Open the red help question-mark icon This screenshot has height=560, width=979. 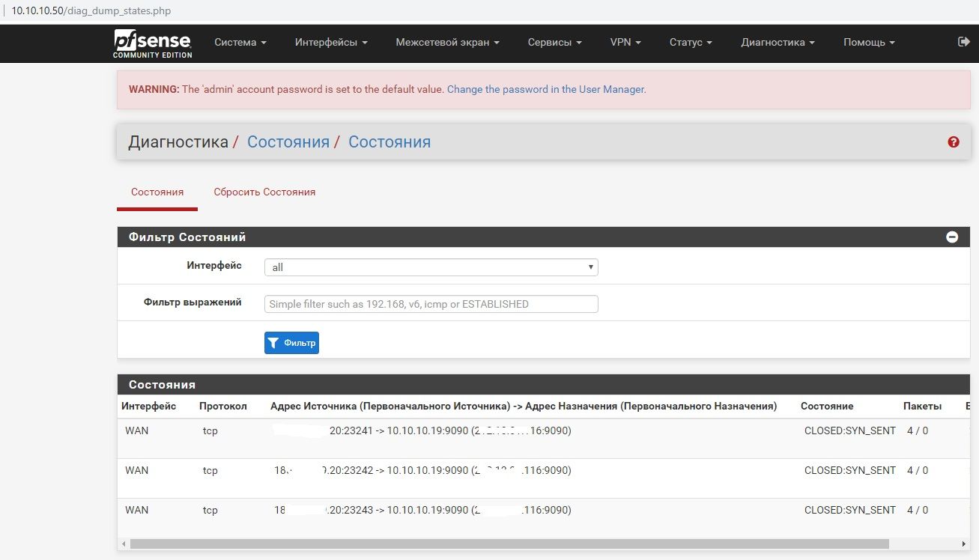954,142
